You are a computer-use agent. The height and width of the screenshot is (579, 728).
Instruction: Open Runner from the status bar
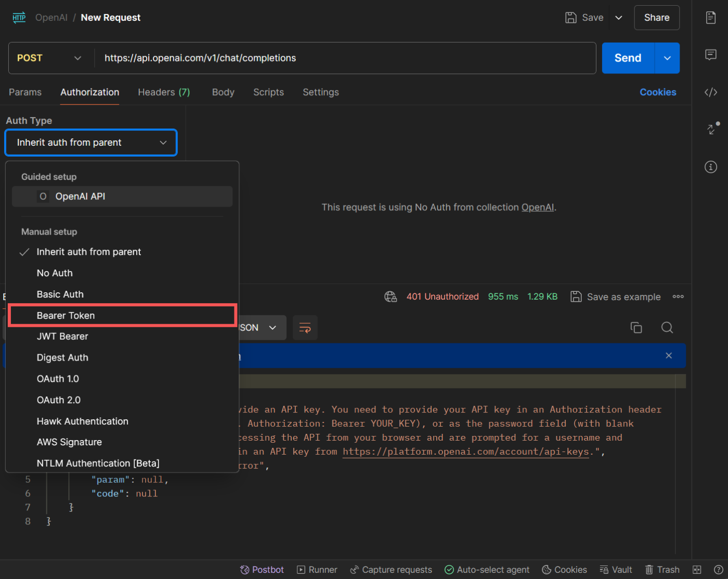[317, 570]
